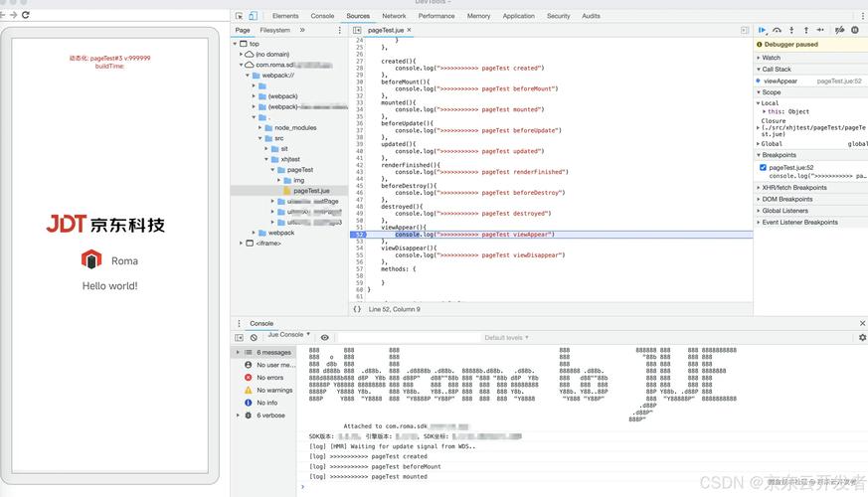Screen dimensions: 868x497
Task: Clear the console output
Action: tap(254, 338)
